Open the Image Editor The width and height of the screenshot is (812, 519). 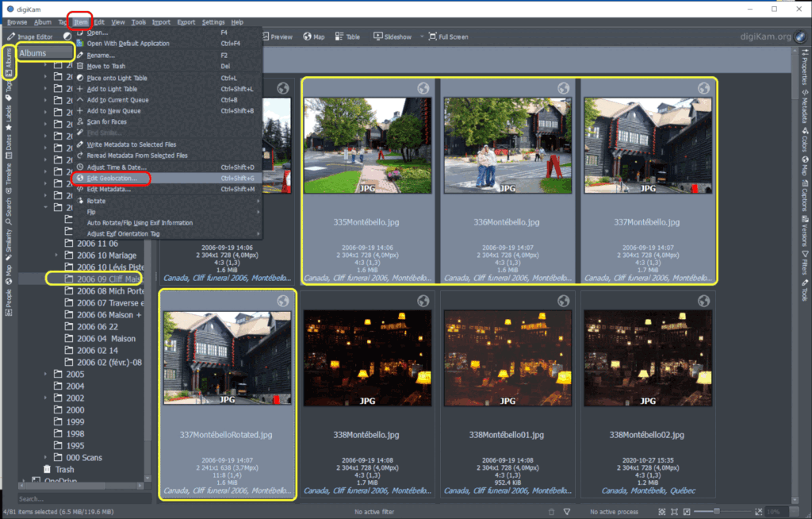click(x=30, y=37)
